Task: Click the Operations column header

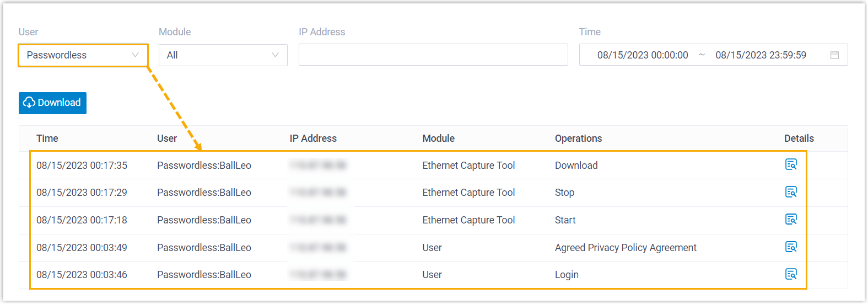Action: point(578,138)
